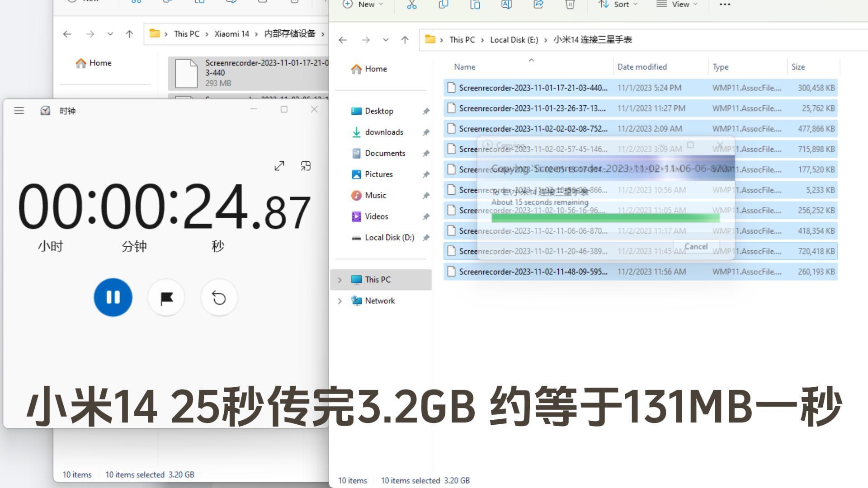This screenshot has width=868, height=488.
Task: Click 内部存储设备 breadcrumb in left Explorer
Action: [x=290, y=34]
